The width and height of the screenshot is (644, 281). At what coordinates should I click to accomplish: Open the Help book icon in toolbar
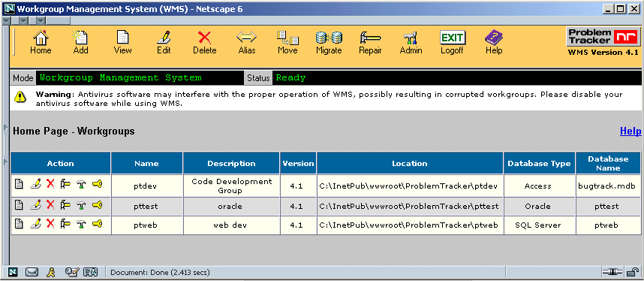[494, 42]
